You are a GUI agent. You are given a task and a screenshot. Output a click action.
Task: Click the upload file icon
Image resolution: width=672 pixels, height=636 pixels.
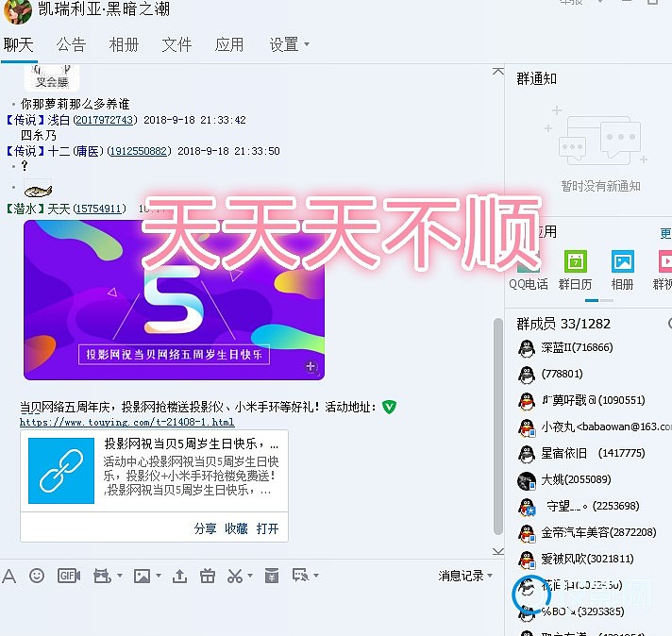(x=179, y=576)
